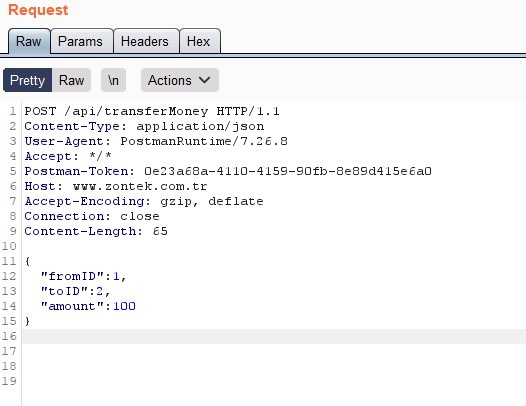Open the Actions dropdown menu
This screenshot has width=526, height=406.
pyautogui.click(x=180, y=80)
